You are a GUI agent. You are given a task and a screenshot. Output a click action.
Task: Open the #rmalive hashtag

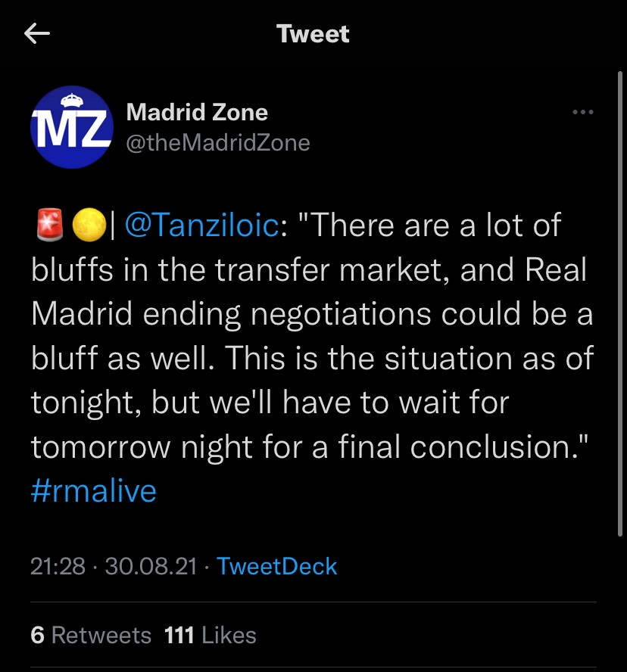pyautogui.click(x=94, y=490)
